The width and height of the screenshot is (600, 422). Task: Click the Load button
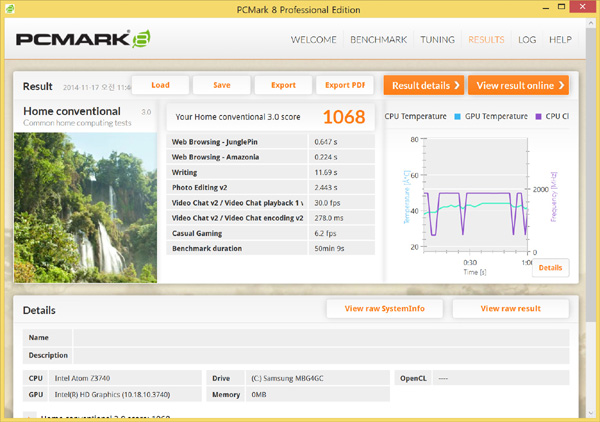[x=160, y=85]
